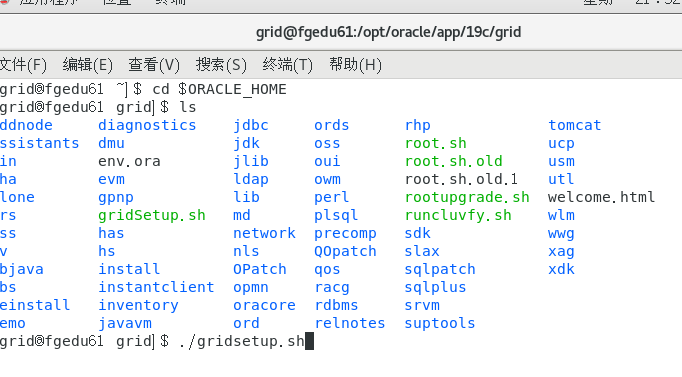The height and width of the screenshot is (377, 682).
Task: Open the 搜索(S) menu
Action: pyautogui.click(x=221, y=65)
